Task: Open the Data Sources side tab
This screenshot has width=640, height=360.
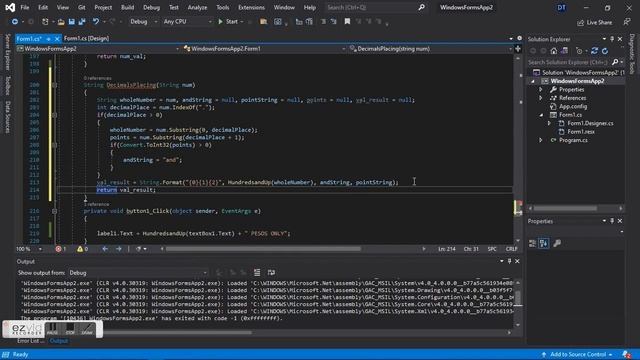Action: coord(7,117)
